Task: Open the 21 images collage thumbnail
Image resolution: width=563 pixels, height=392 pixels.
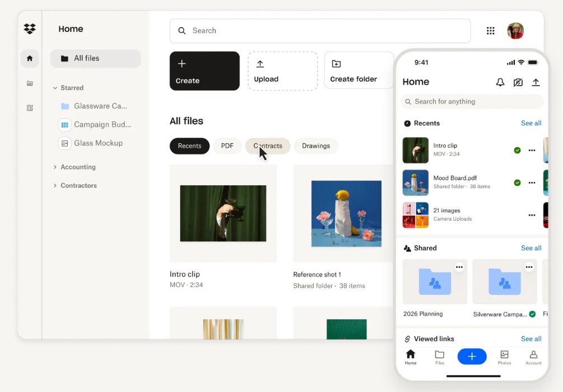Action: click(416, 215)
